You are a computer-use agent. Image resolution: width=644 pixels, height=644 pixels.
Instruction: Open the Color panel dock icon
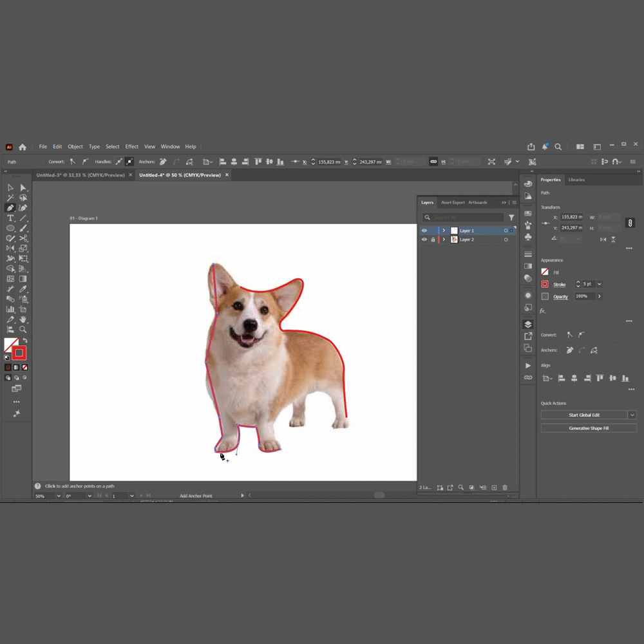pos(528,184)
